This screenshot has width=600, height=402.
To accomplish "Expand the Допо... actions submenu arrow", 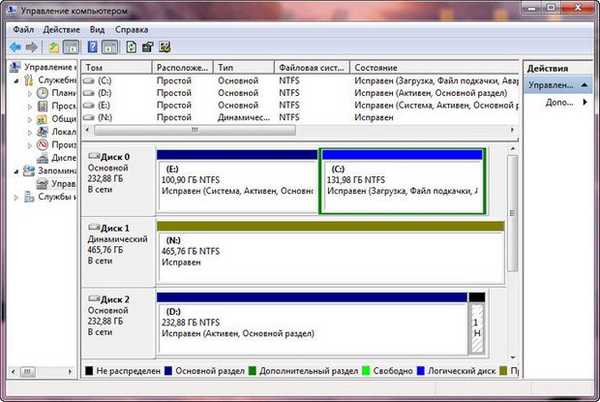I will click(585, 102).
